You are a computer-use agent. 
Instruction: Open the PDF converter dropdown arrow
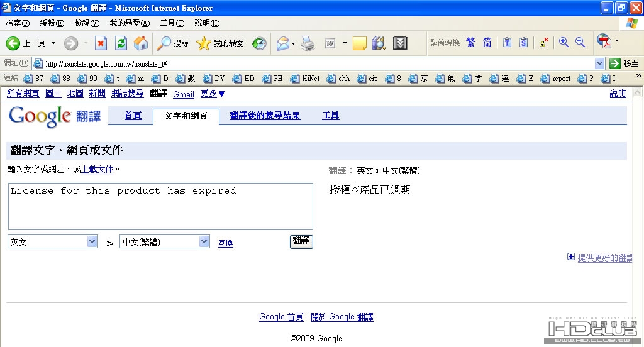pyautogui.click(x=617, y=41)
